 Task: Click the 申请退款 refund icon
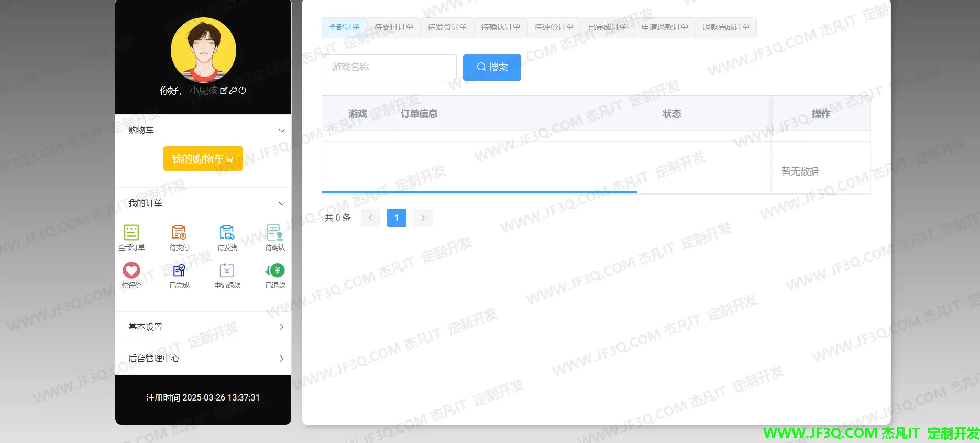point(227,271)
